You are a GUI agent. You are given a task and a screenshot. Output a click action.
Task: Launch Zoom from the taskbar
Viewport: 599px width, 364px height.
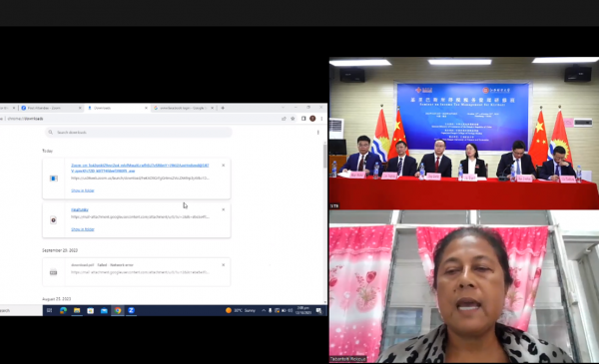131,310
